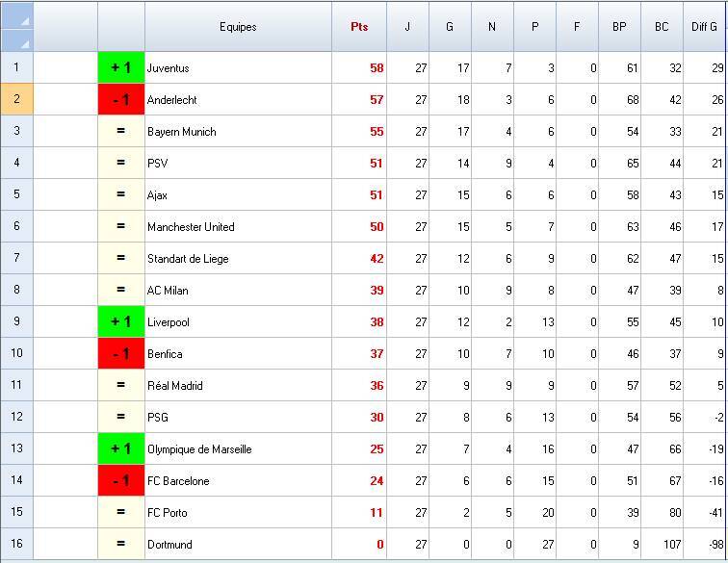Click the green +1 marker for Olympique de Marseille
This screenshot has height=563, width=728.
point(121,449)
